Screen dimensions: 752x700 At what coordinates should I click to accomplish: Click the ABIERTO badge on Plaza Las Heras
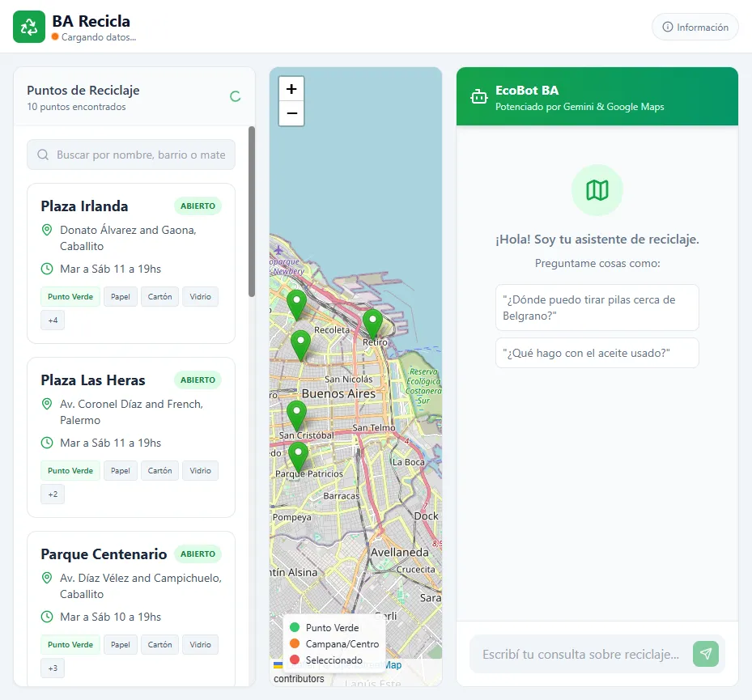tap(198, 380)
